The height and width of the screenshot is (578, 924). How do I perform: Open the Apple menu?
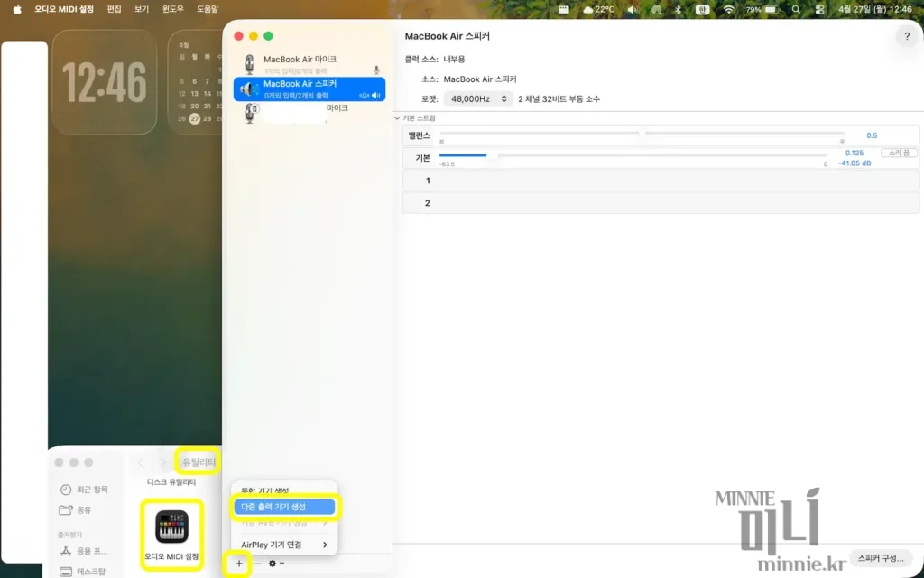tap(17, 9)
